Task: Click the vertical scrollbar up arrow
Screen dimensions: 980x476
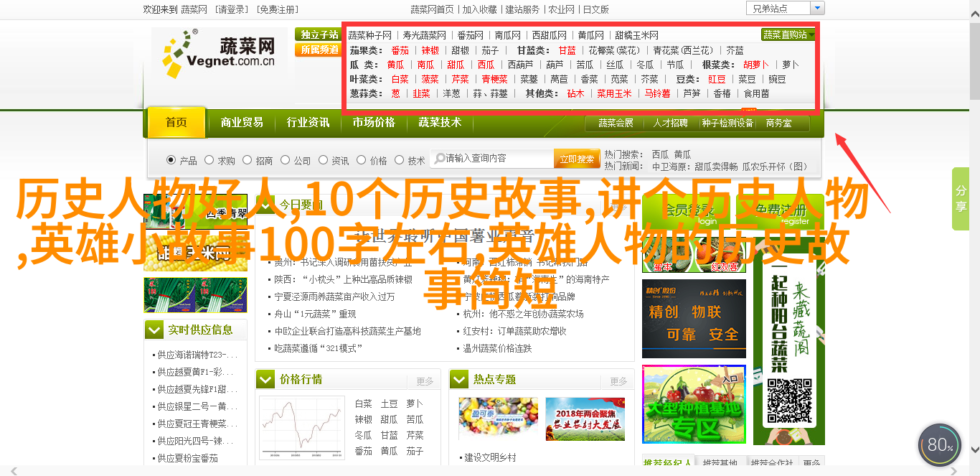Action: (974, 6)
